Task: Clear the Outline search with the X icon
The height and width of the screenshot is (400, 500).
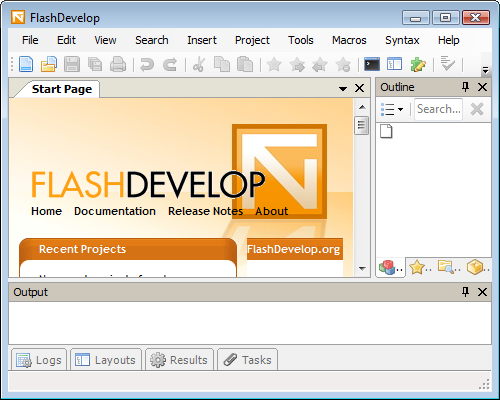Action: click(x=477, y=109)
